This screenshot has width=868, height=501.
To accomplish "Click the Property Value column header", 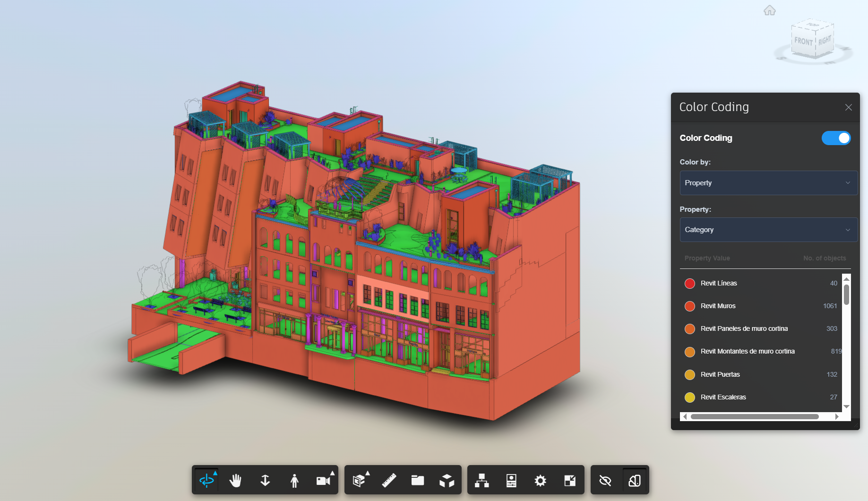I will click(707, 258).
